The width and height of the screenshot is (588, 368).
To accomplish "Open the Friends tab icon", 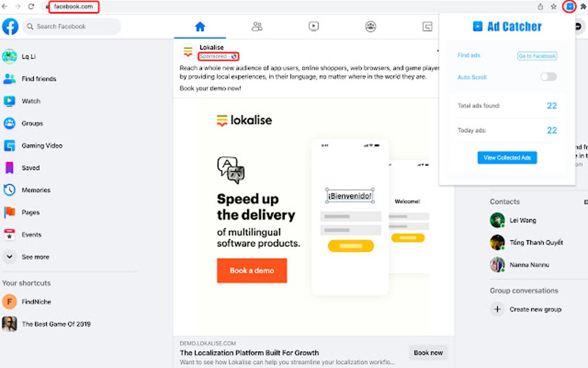I will pos(257,27).
